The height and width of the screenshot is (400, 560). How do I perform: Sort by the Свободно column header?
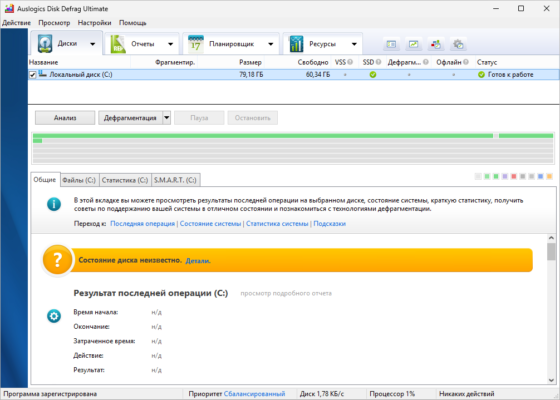tap(298, 62)
